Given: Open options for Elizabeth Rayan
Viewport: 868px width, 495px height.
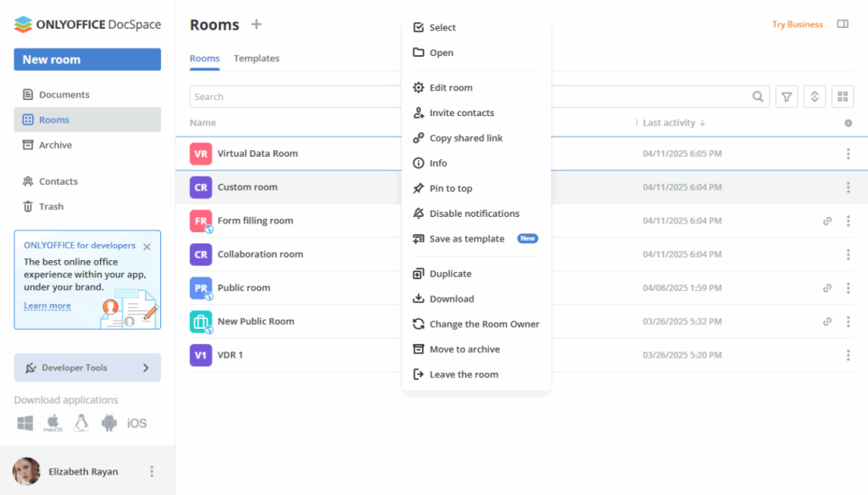Looking at the screenshot, I should tap(151, 471).
